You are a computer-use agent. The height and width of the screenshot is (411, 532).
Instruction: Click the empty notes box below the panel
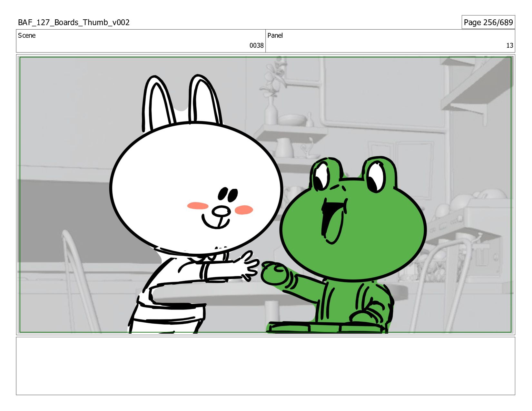click(266, 366)
